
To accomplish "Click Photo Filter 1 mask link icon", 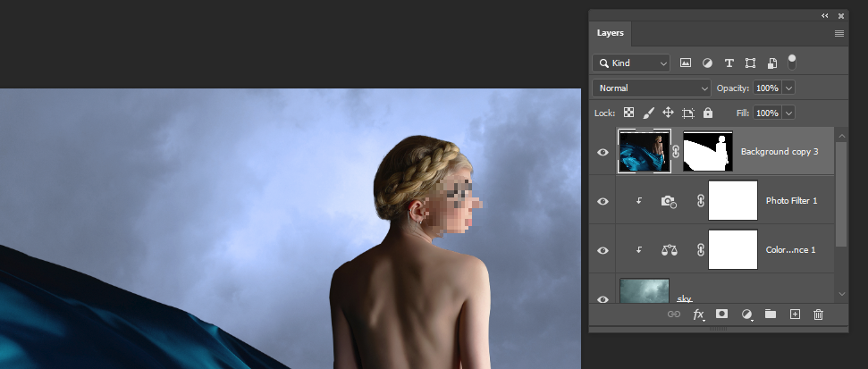I will click(701, 201).
